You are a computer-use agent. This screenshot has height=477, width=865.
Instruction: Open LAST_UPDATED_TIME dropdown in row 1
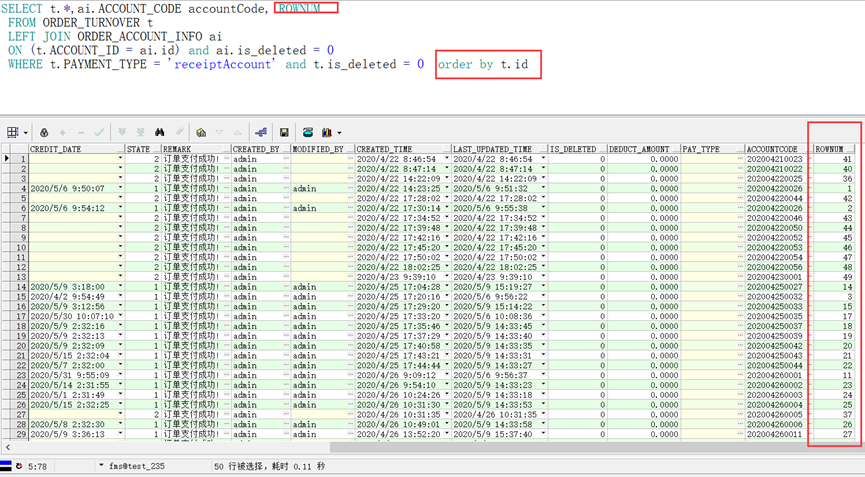pyautogui.click(x=543, y=159)
